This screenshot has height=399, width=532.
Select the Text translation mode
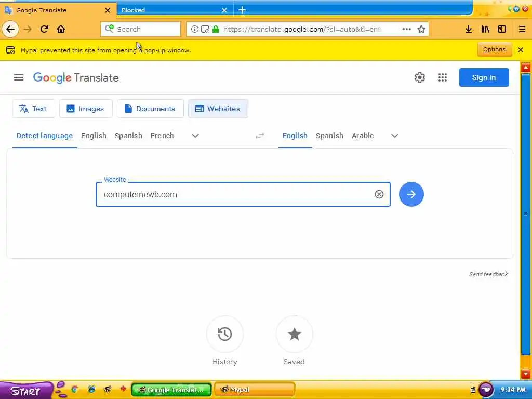34,109
